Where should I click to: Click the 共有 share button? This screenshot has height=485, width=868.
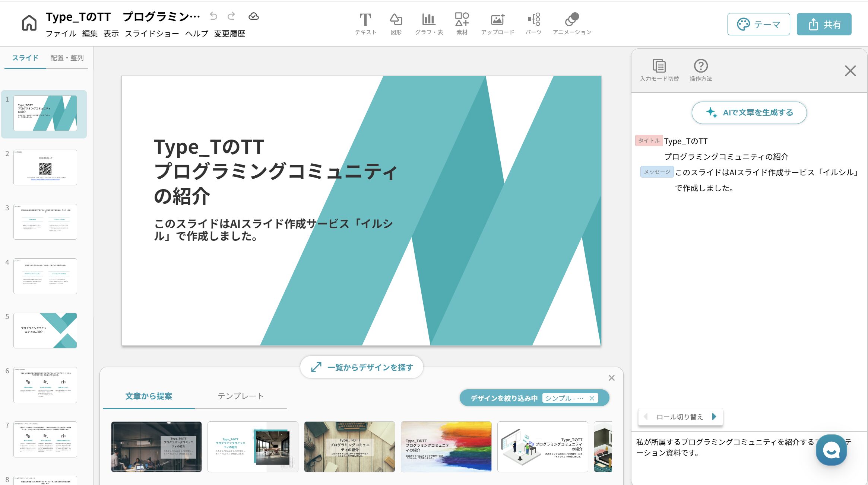pyautogui.click(x=824, y=25)
